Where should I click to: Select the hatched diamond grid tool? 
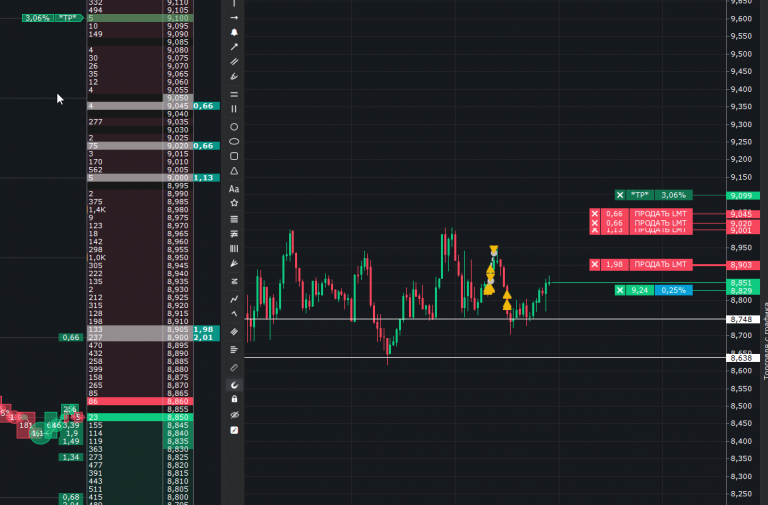[234, 332]
